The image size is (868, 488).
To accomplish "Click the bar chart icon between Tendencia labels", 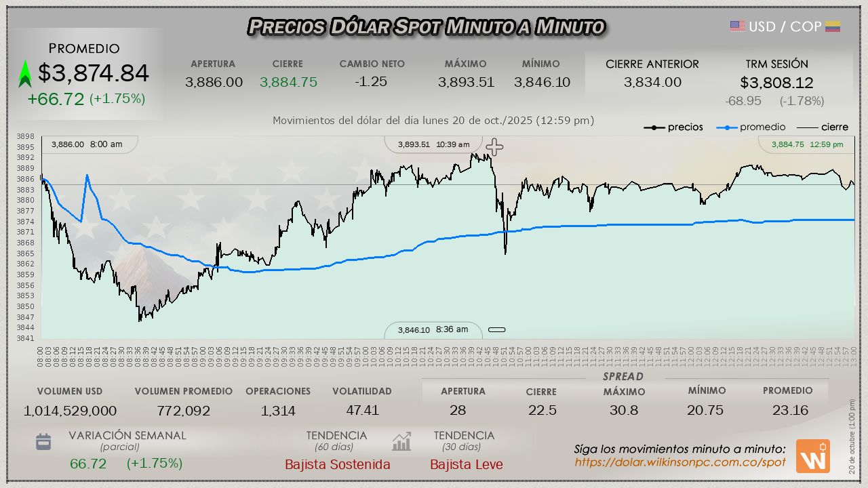I will coord(401,442).
